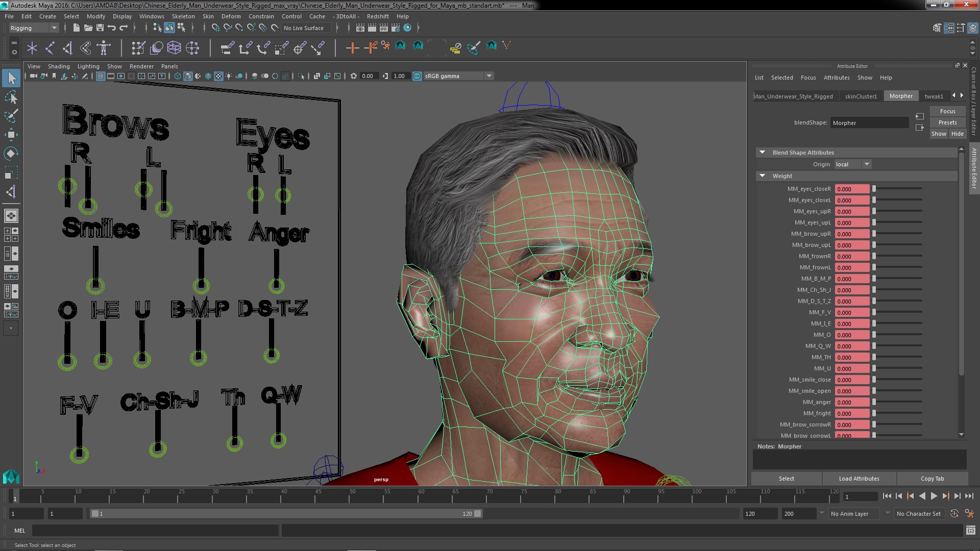This screenshot has width=980, height=551.
Task: Collapse the Blend Shape Attributes section
Action: point(762,152)
